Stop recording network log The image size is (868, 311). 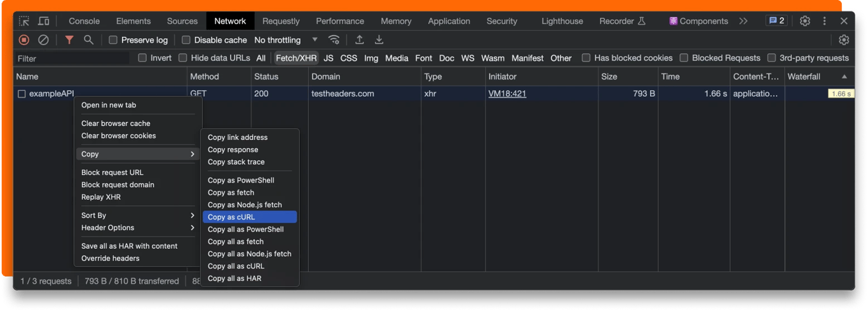24,39
